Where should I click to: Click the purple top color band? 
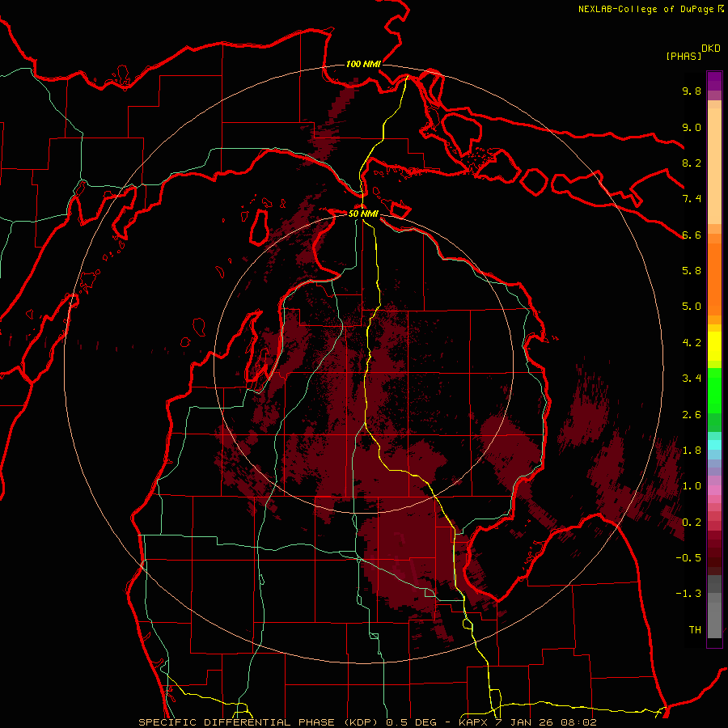point(714,81)
